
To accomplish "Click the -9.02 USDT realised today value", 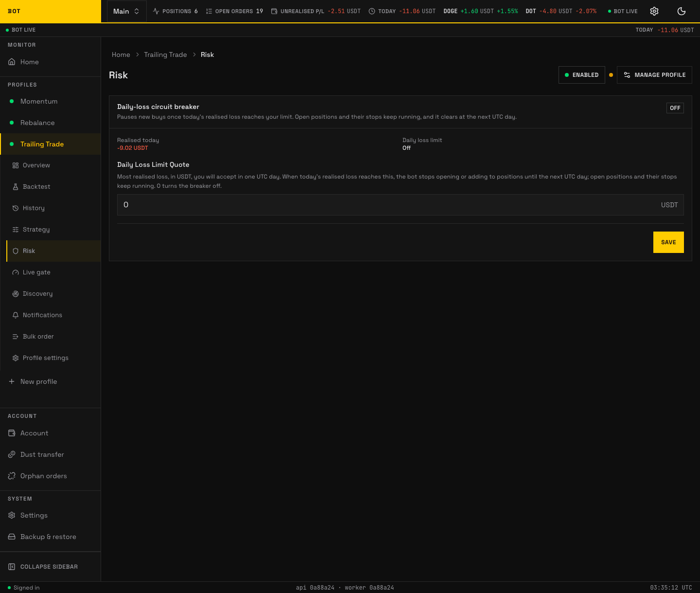I will point(133,148).
